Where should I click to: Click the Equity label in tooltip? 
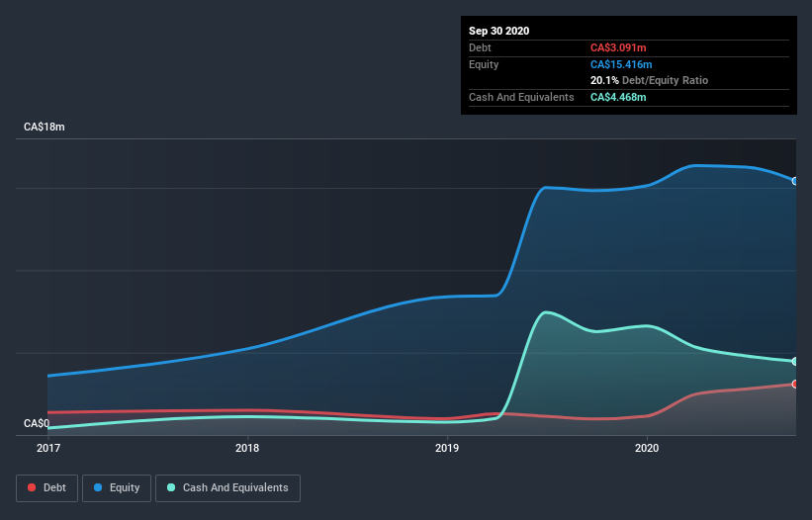click(x=484, y=64)
